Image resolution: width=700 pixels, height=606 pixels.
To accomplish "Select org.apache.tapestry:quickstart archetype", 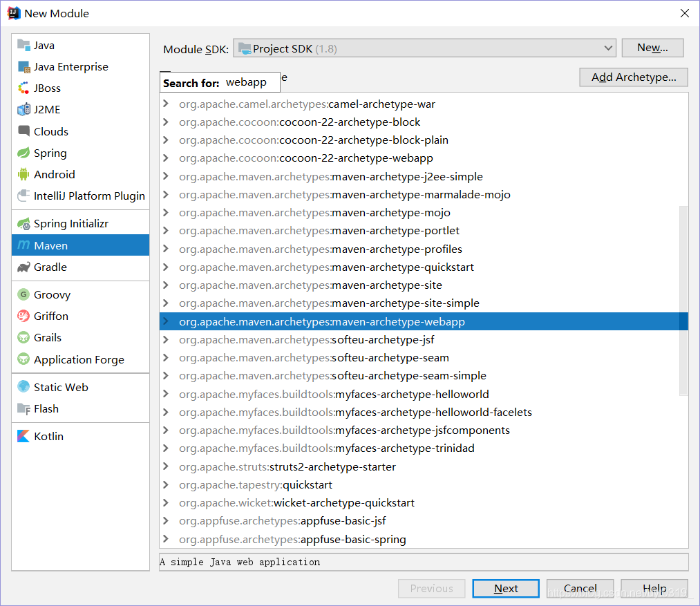I will (256, 485).
